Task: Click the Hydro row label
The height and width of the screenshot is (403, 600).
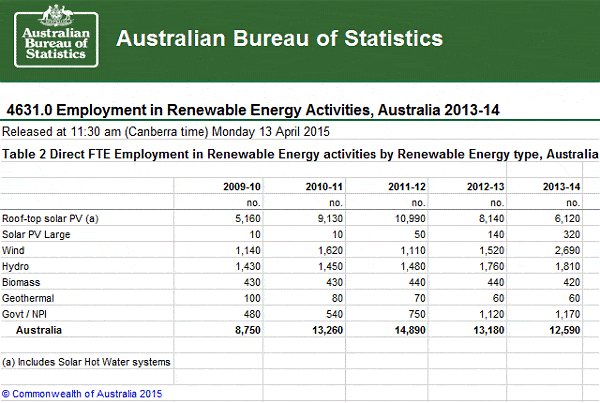Action: pos(15,266)
